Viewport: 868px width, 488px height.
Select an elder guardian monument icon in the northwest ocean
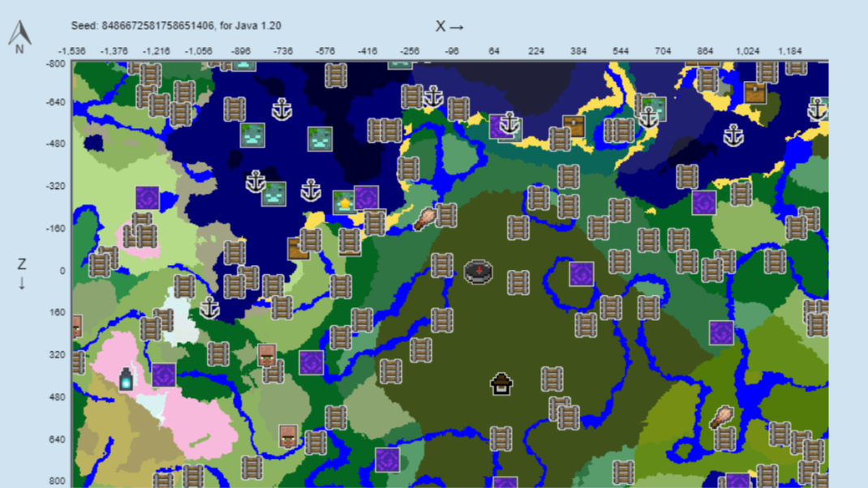tap(252, 135)
